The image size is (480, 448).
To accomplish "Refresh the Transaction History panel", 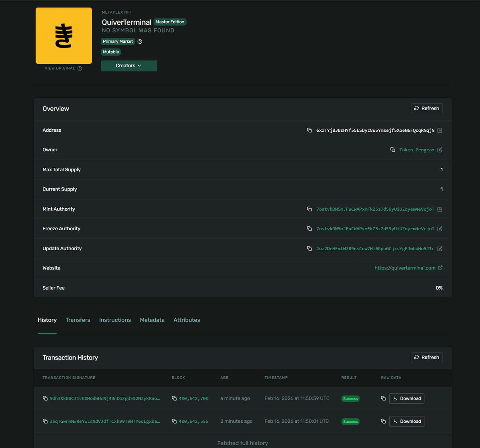I will [426, 358].
